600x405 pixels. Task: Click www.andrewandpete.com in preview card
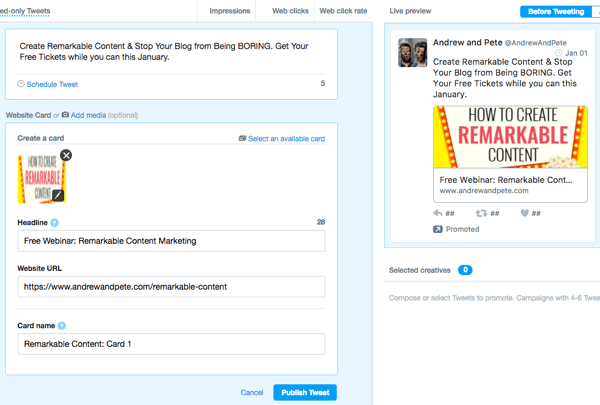click(x=484, y=191)
